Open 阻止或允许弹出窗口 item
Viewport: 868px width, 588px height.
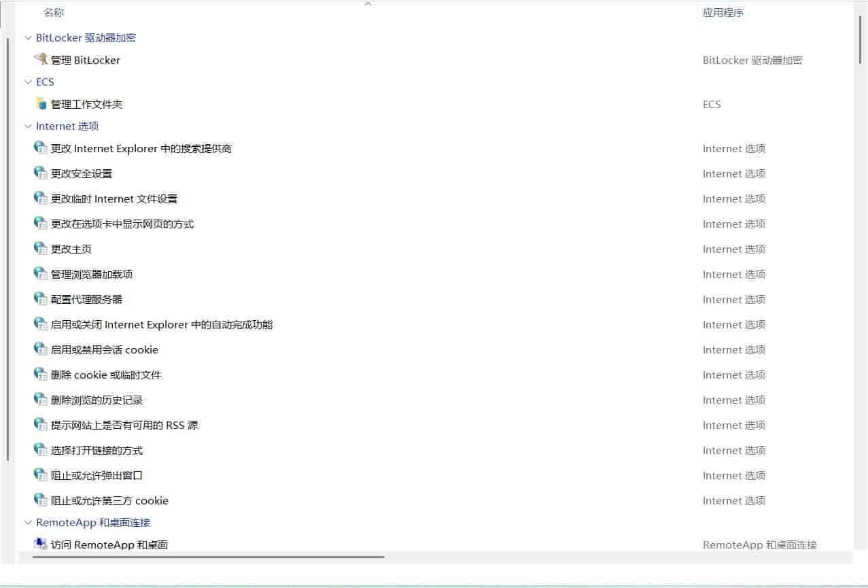pyautogui.click(x=97, y=475)
